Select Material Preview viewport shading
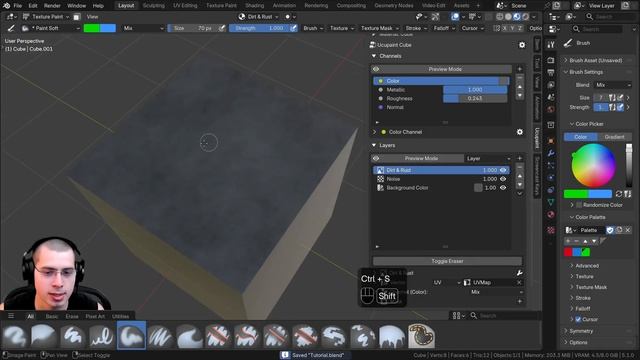 (517, 17)
